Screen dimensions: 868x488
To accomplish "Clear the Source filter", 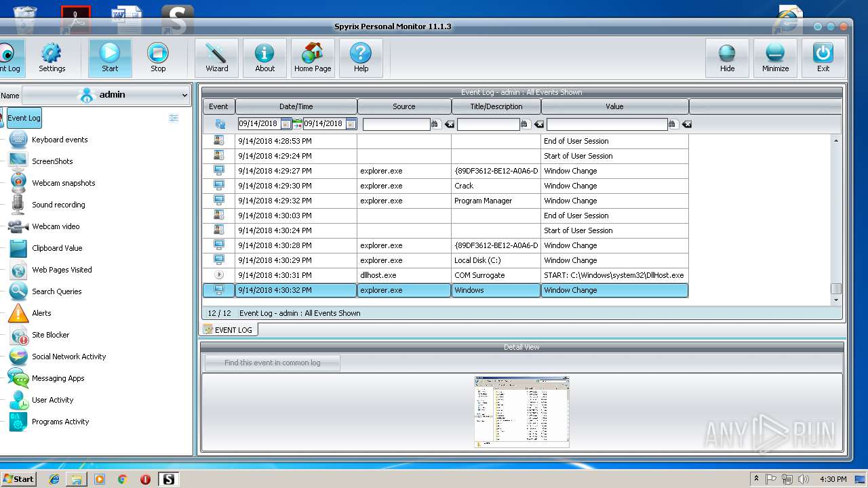I will pyautogui.click(x=449, y=124).
